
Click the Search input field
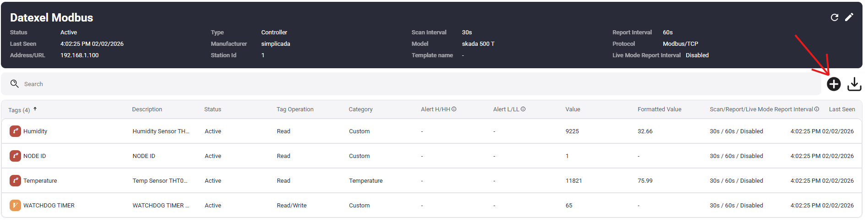412,84
